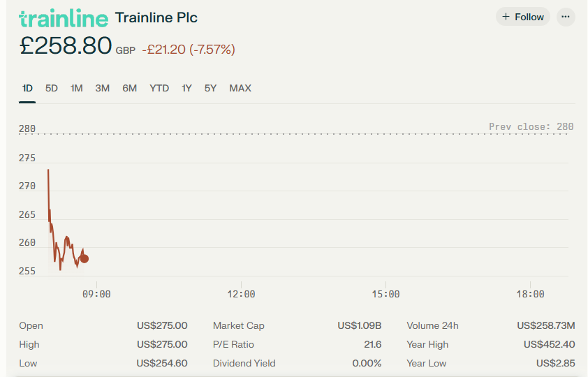Click the Trainline Plc company name
Image resolution: width=588 pixels, height=377 pixels.
click(x=156, y=17)
